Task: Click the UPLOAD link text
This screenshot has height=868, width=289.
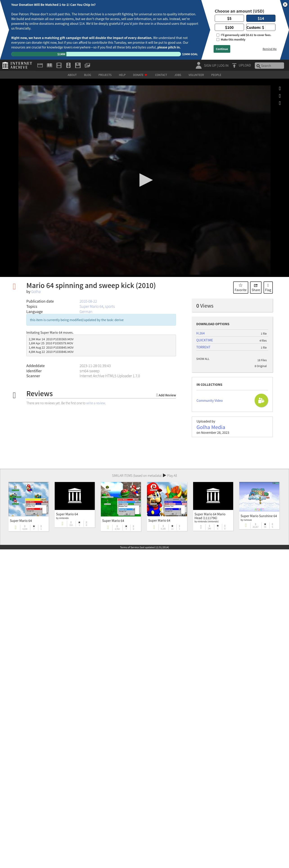Action: (245, 65)
